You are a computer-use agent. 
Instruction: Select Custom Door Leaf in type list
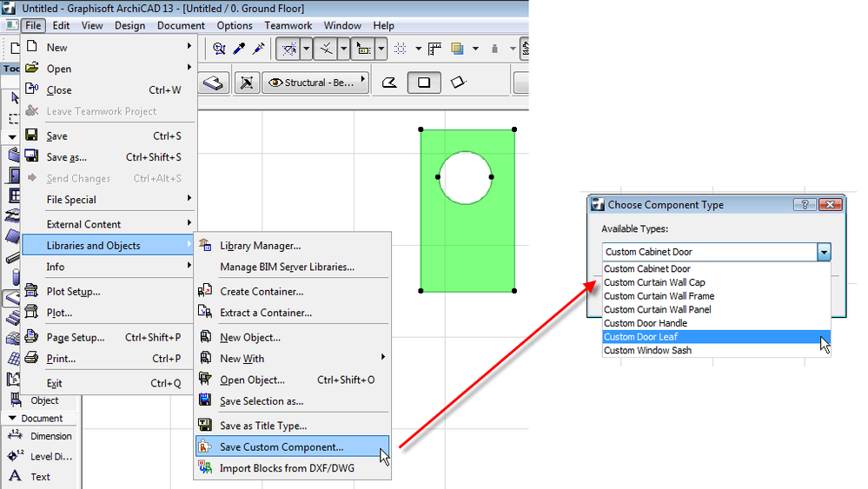coord(716,337)
